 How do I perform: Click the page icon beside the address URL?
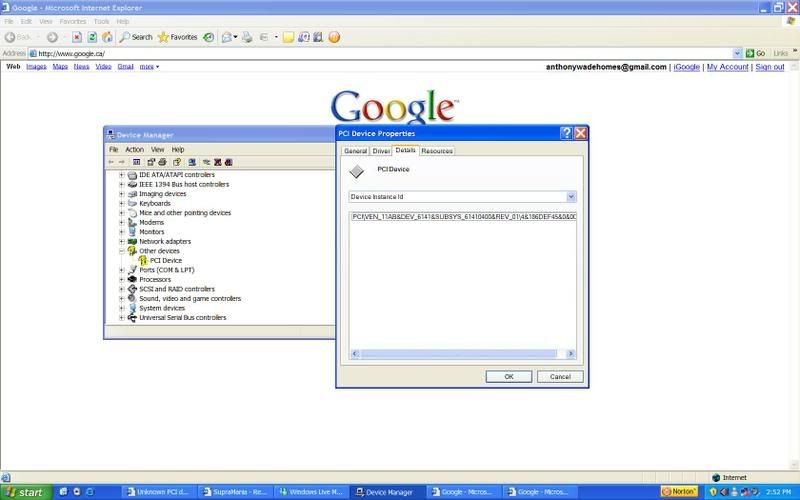pyautogui.click(x=33, y=54)
